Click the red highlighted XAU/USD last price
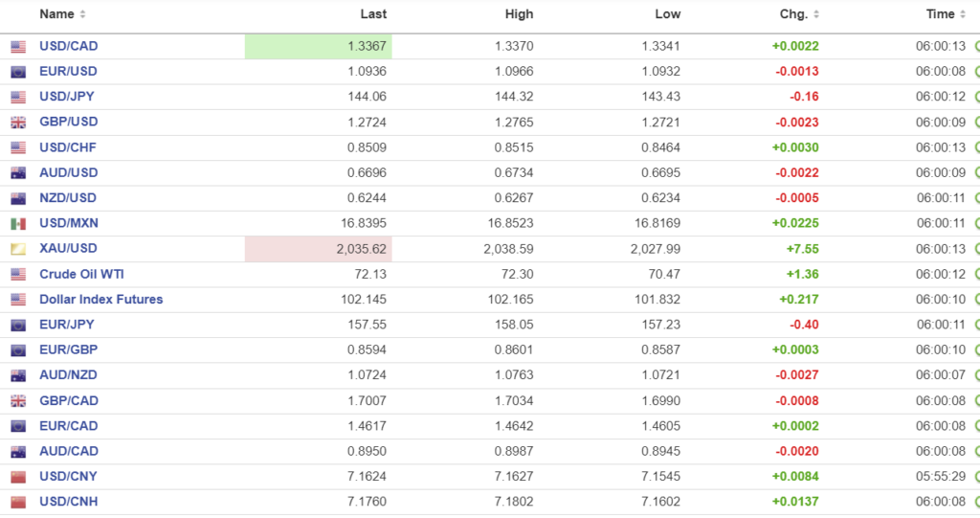 [356, 249]
